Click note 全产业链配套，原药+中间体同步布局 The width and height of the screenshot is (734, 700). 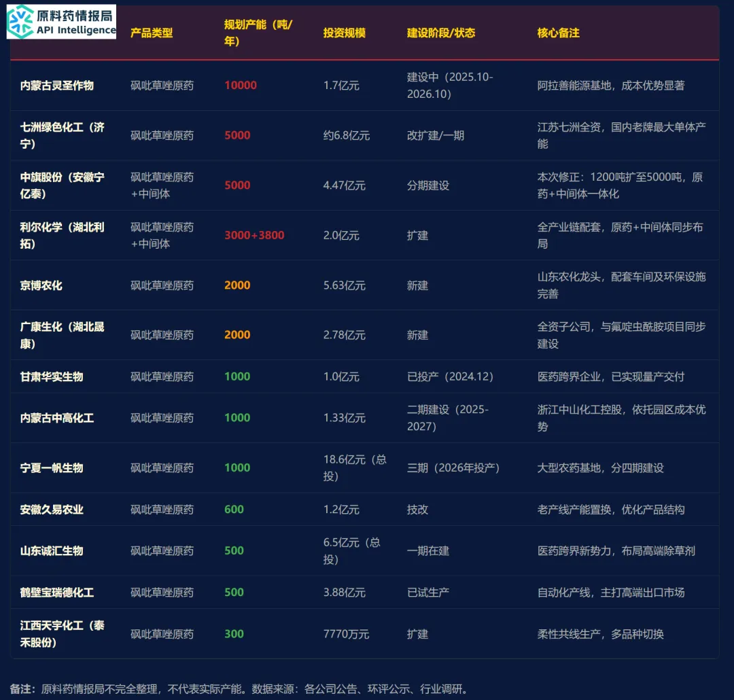pyautogui.click(x=621, y=236)
